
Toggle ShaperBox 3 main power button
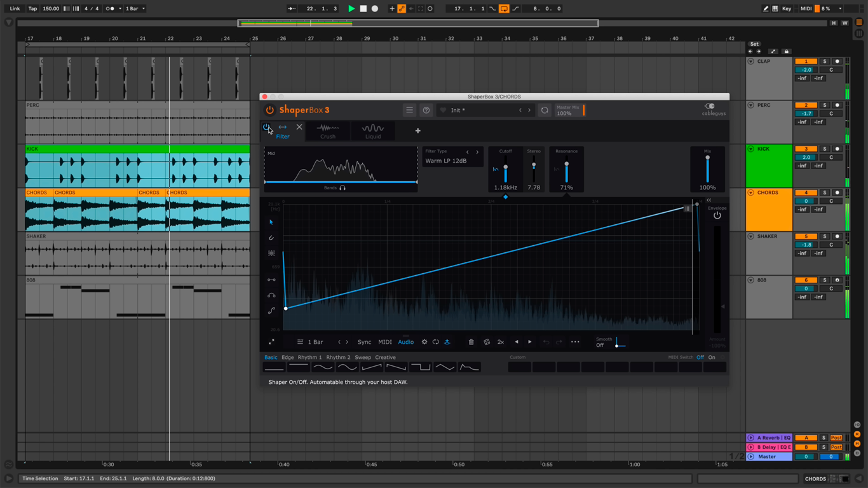(x=270, y=110)
